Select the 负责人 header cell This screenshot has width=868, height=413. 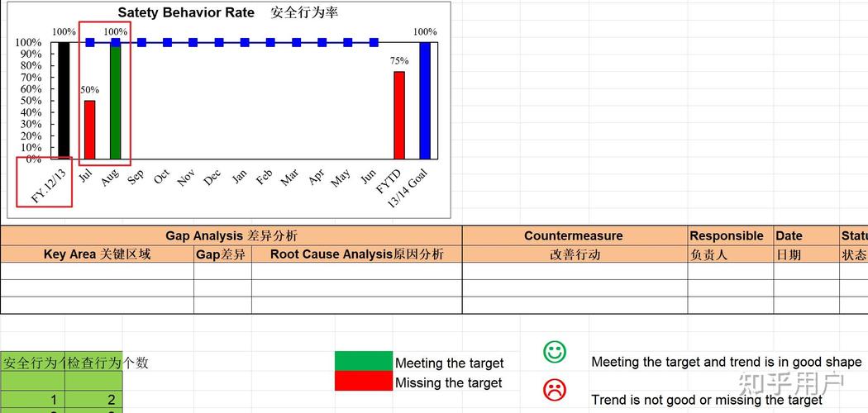coord(731,254)
